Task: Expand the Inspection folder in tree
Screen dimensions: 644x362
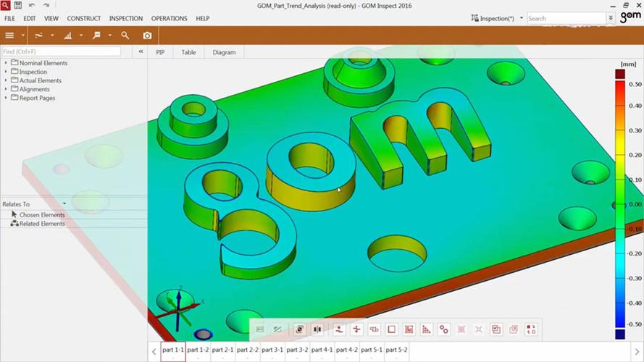Action: 6,72
